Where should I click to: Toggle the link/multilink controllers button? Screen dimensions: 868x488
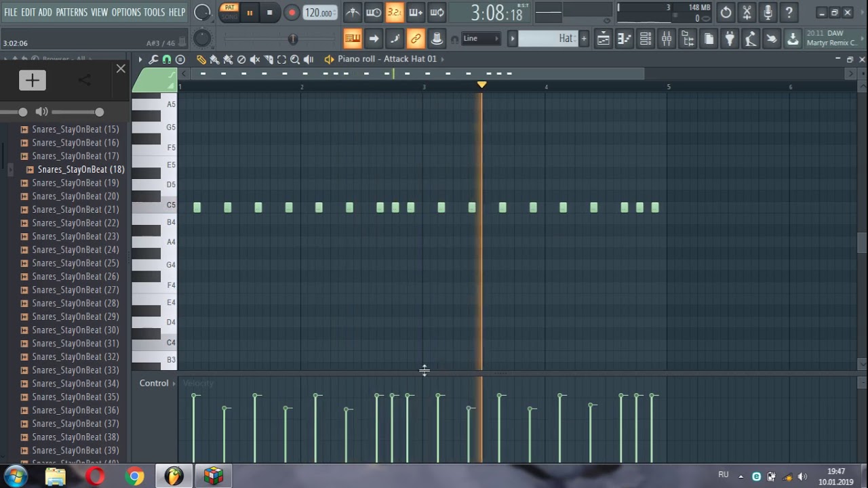[416, 39]
